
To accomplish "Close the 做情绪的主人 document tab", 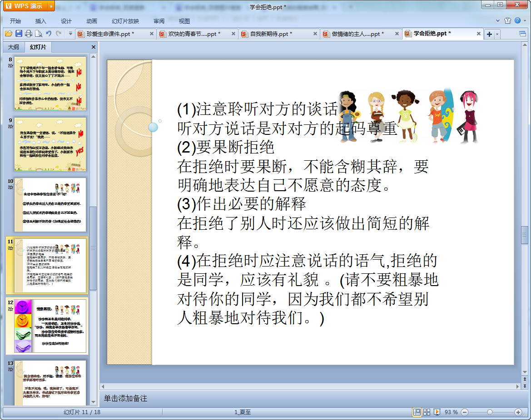I will 397,34.
